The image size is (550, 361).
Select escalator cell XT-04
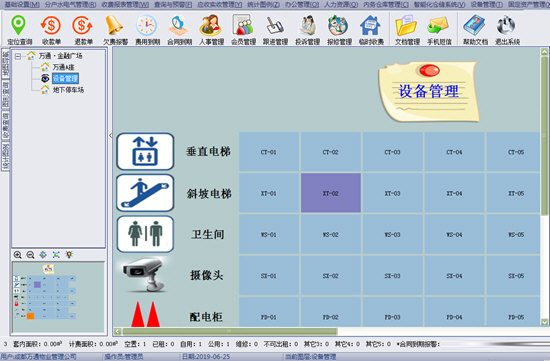pos(454,193)
